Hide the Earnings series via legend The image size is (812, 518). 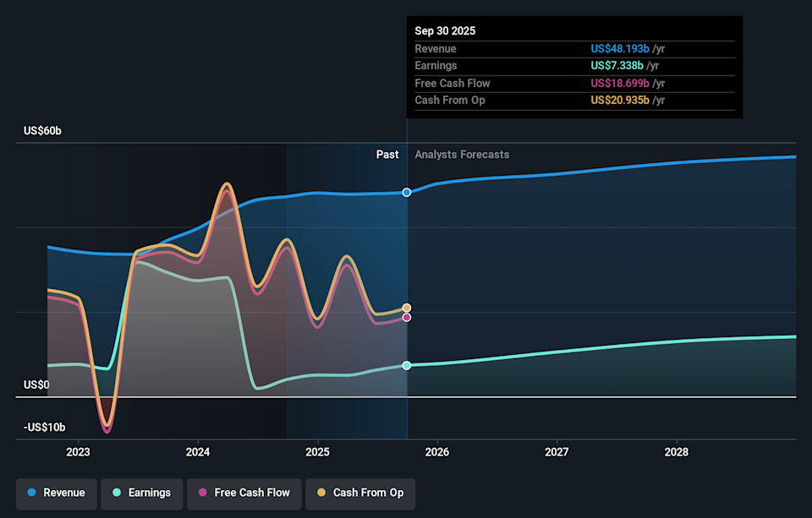(x=140, y=493)
